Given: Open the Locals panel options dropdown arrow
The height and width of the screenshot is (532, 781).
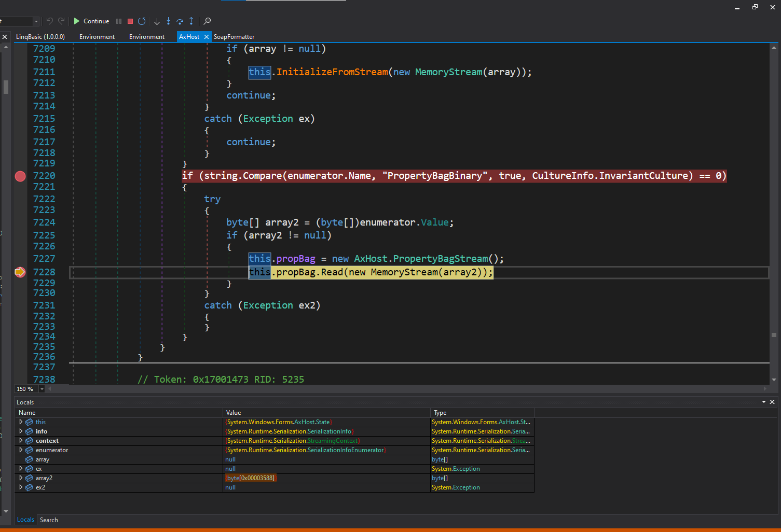Looking at the screenshot, I should pos(764,402).
